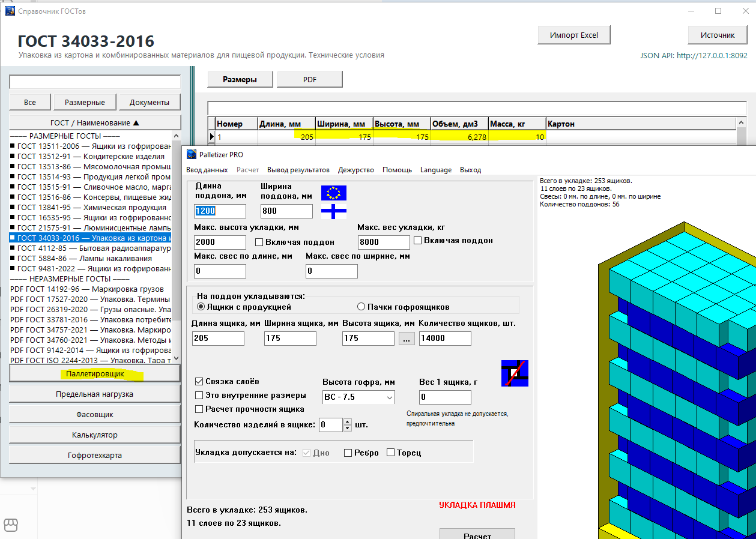Select Ящики с продукцией radio button
Screen dimensions: 756x539
point(201,307)
